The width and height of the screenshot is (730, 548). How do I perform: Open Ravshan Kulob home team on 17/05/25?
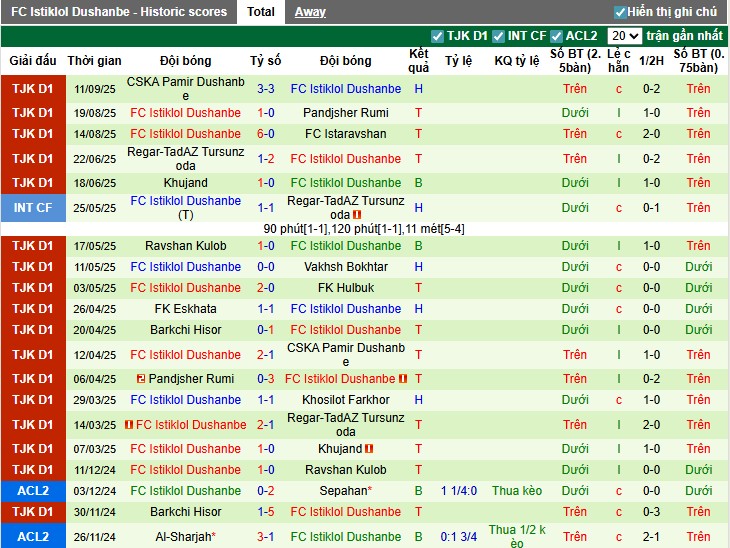point(185,246)
